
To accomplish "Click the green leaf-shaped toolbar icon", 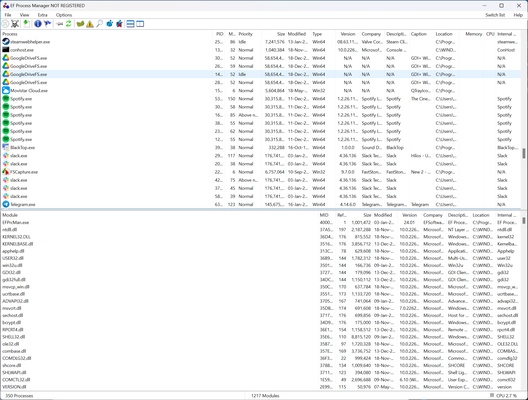I will coord(80,24).
